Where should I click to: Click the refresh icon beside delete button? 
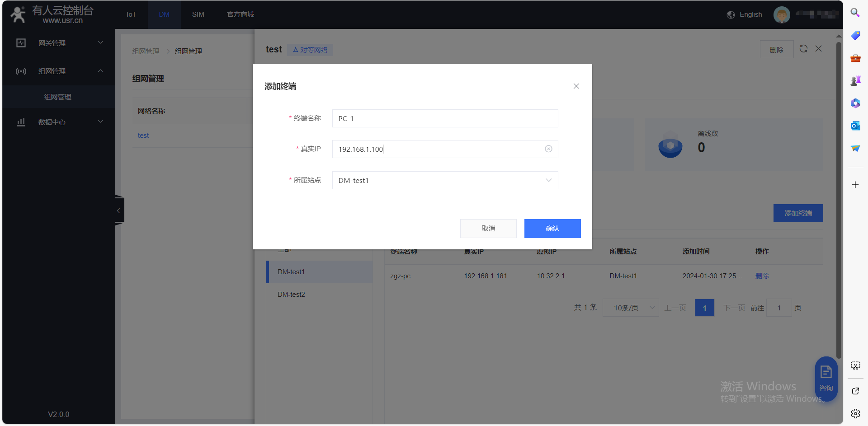pos(803,49)
